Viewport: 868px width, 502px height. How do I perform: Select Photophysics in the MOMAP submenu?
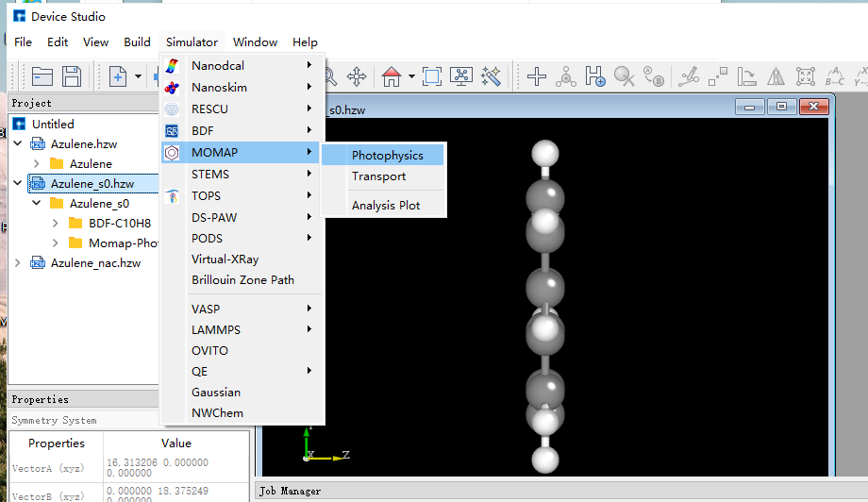click(x=387, y=155)
